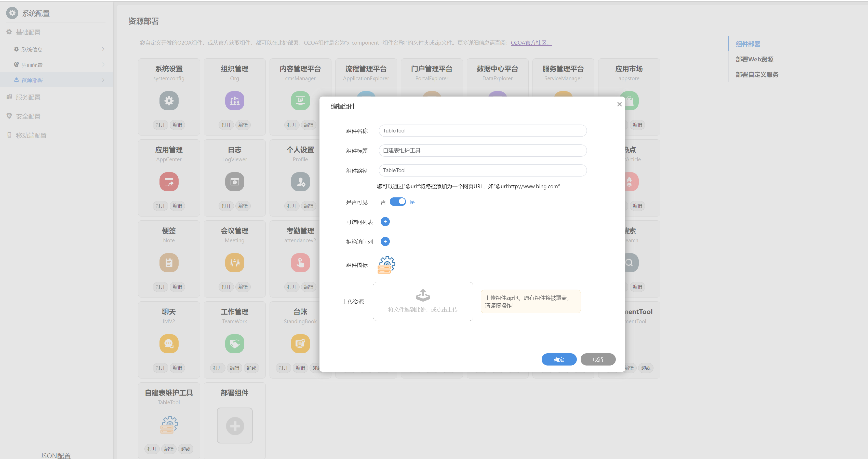Open the O2OA官方社区 link
Screen dimensions: 868x459
[x=531, y=43]
